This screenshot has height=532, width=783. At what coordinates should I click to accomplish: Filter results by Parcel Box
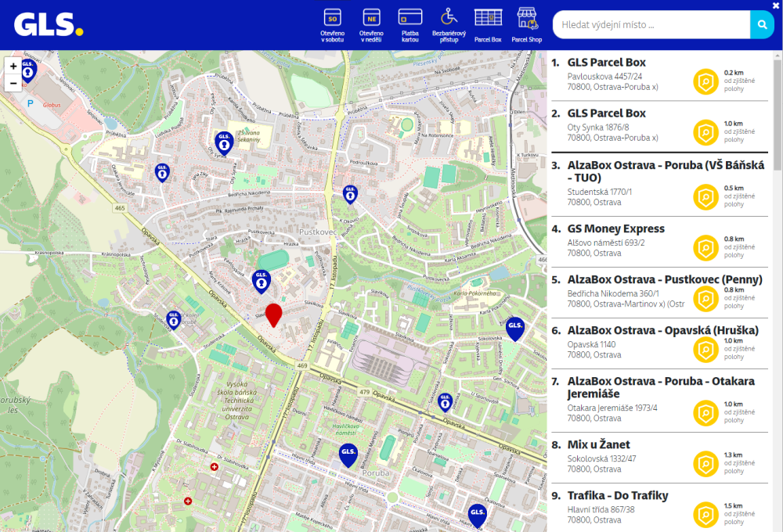click(488, 25)
